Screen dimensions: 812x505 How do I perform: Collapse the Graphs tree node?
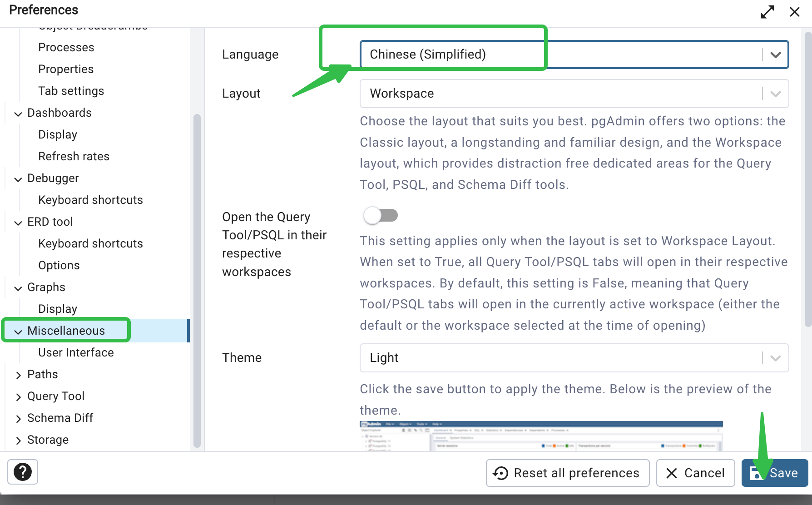point(18,288)
